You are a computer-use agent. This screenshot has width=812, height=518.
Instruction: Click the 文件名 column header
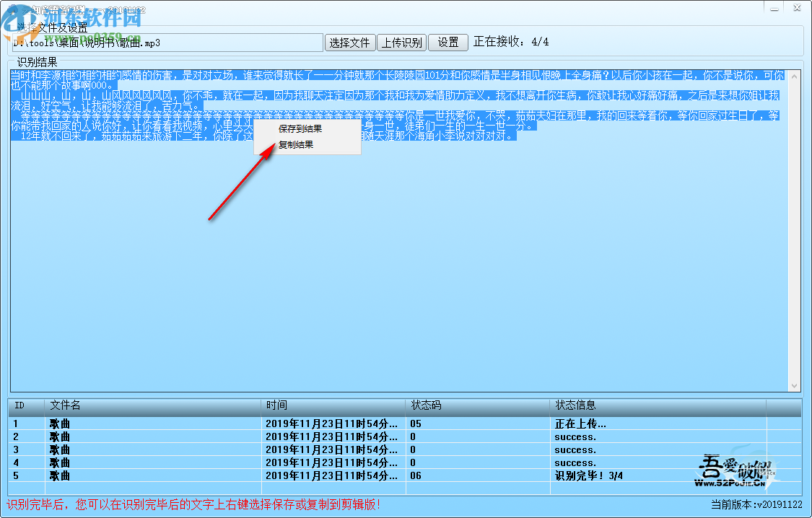65,405
